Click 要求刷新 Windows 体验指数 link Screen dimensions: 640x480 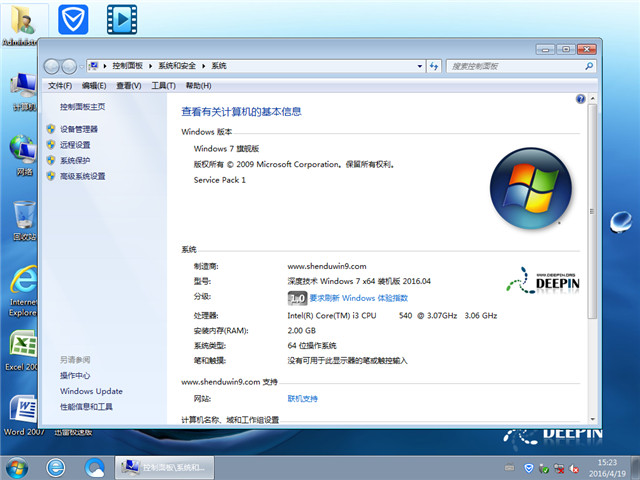(359, 298)
